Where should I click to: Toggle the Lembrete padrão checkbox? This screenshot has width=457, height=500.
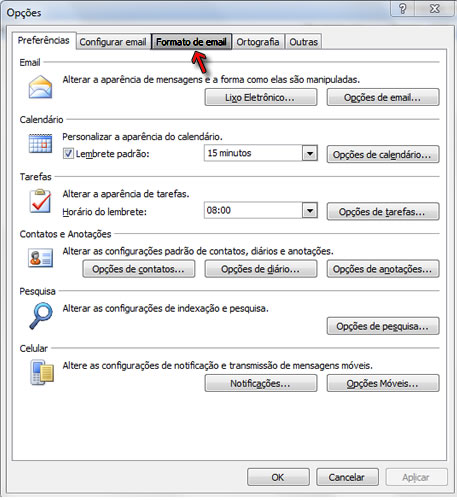(x=68, y=154)
